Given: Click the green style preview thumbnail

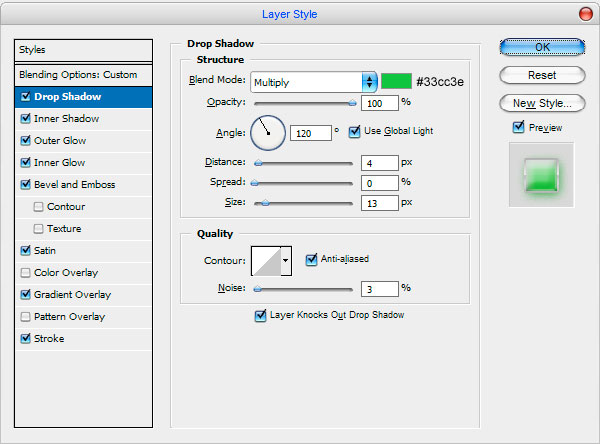Looking at the screenshot, I should click(x=541, y=175).
